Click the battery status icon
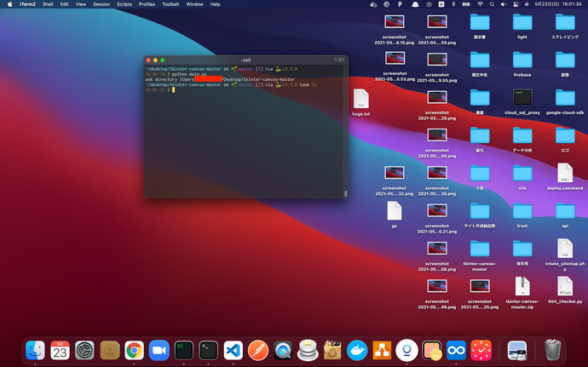This screenshot has height=367, width=588. 466,4
